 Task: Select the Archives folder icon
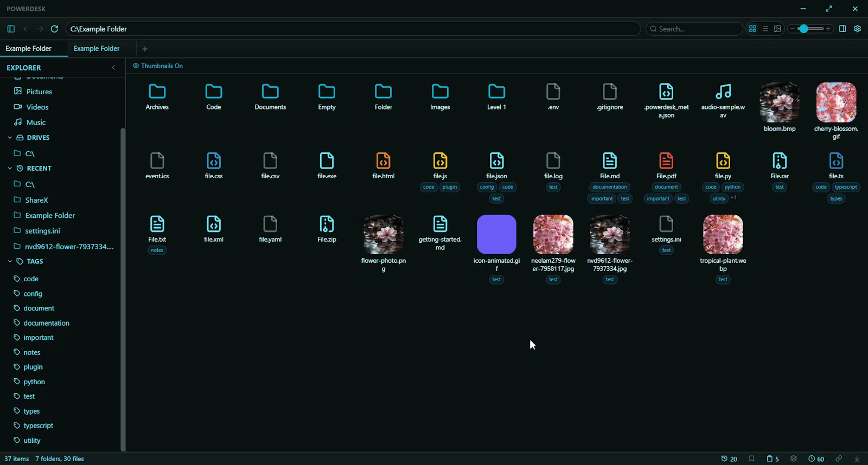pos(157,92)
